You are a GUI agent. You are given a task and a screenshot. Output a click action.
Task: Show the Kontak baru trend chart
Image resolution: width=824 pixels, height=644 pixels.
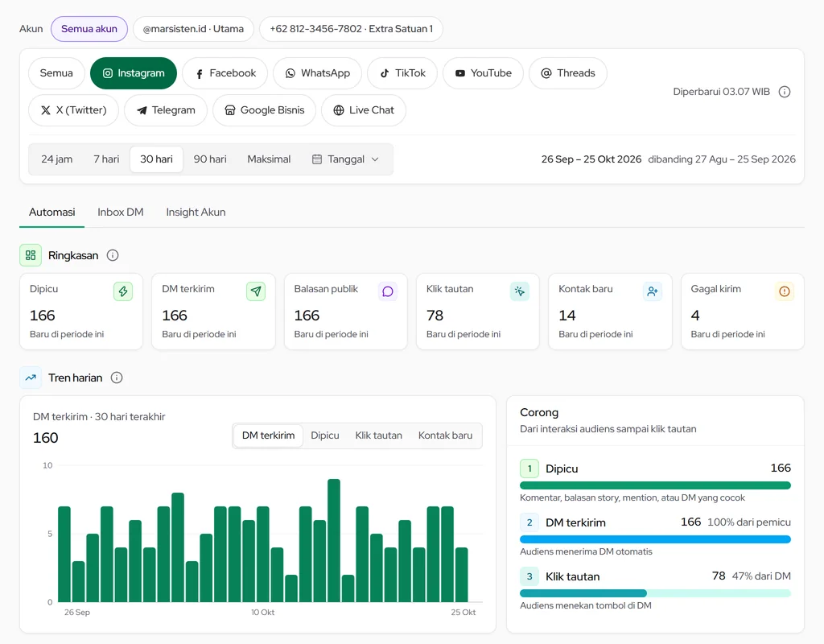click(445, 436)
